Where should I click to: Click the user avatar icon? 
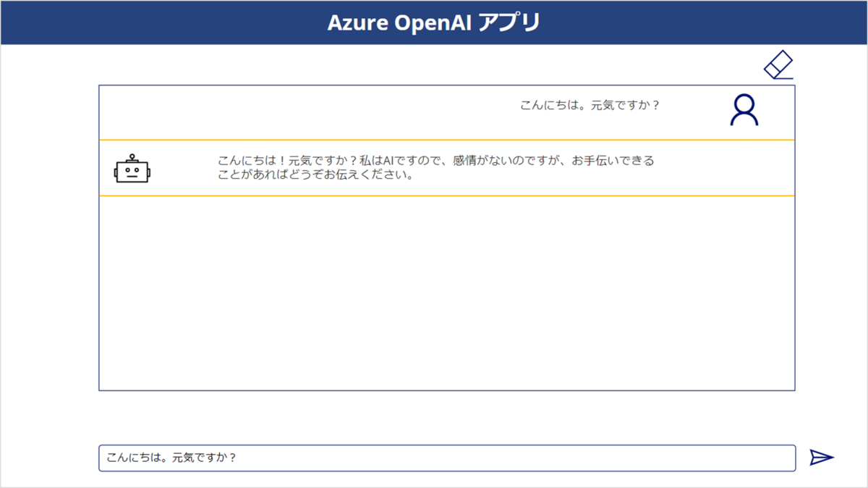click(744, 110)
